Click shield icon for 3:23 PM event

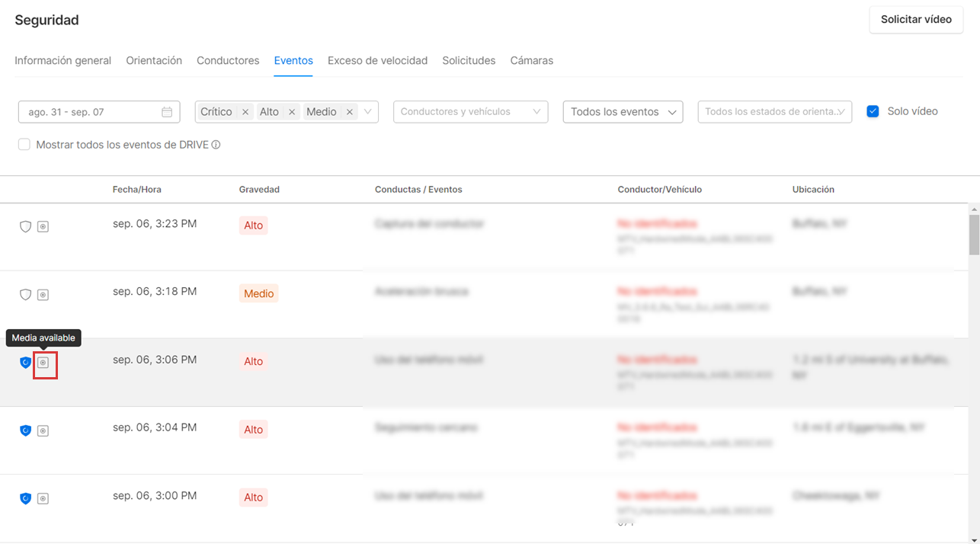25,226
